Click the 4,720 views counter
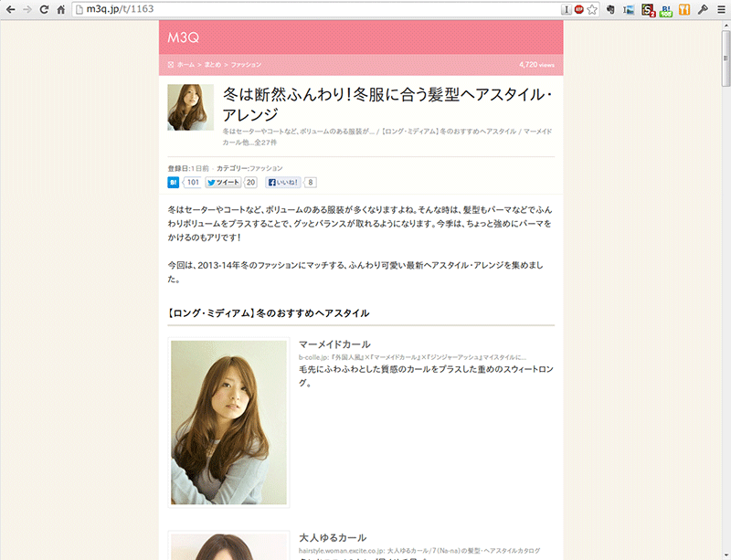 pos(536,65)
